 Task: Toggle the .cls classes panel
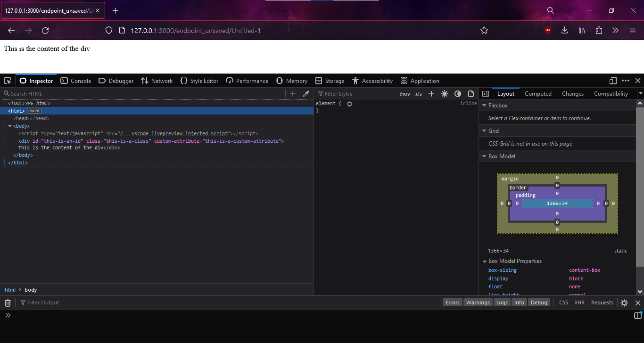pyautogui.click(x=418, y=94)
